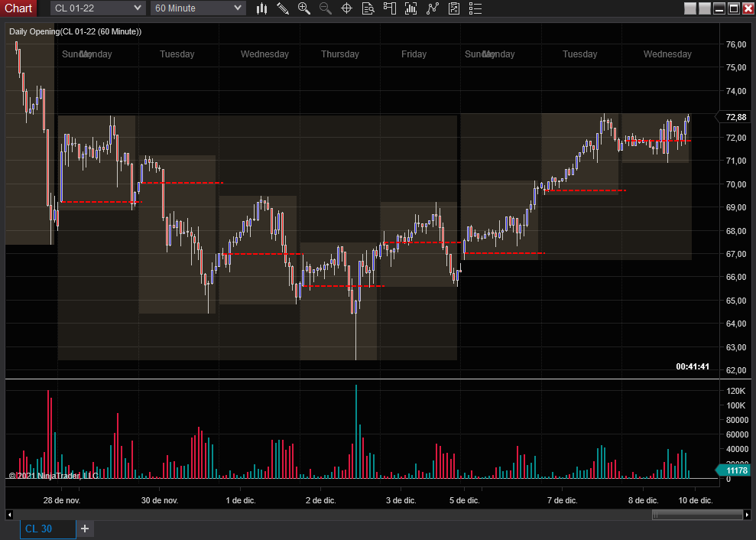
Task: Open the Data Box icon
Action: click(368, 8)
